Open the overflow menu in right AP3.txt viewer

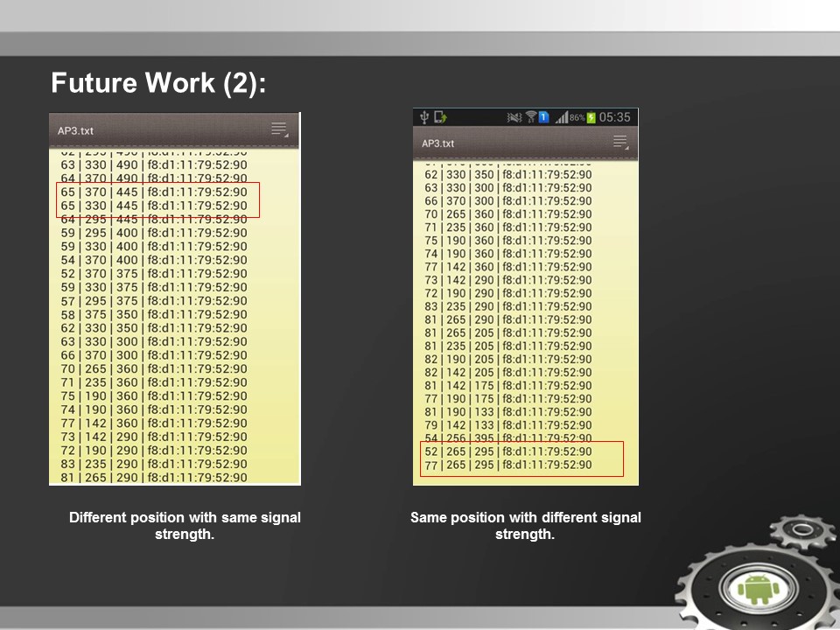(x=619, y=141)
